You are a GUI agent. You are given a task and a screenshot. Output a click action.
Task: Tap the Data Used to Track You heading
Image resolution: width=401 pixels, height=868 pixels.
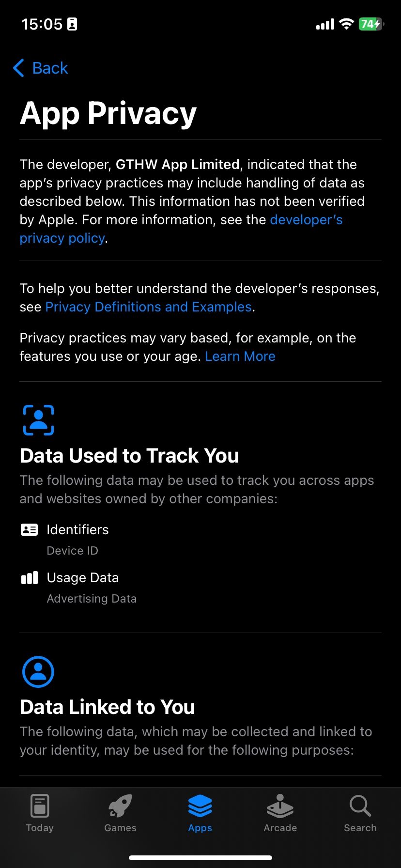point(129,455)
